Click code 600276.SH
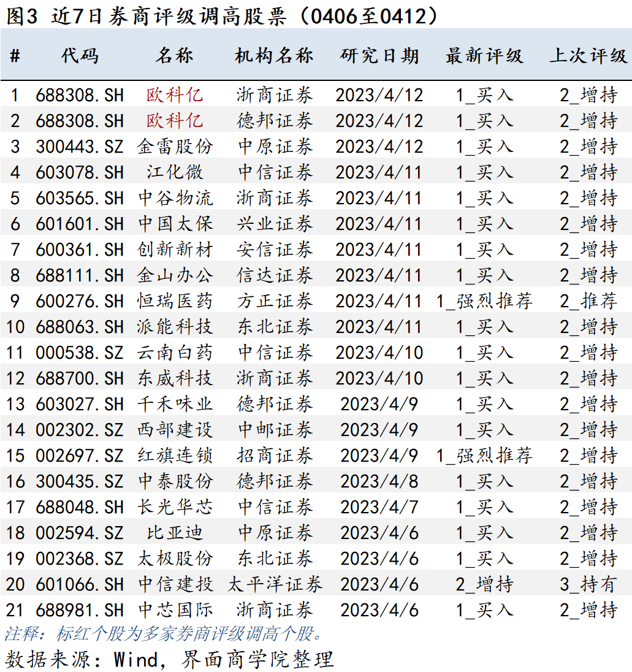Viewport: 632px width, 672px height. [x=80, y=301]
